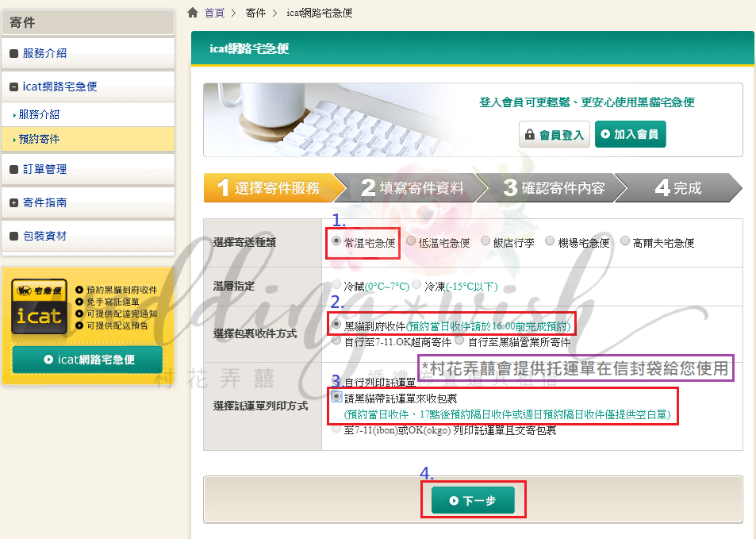The width and height of the screenshot is (756, 539).
Task: Select the 常溫宅急便 shipping type
Action: pos(336,241)
